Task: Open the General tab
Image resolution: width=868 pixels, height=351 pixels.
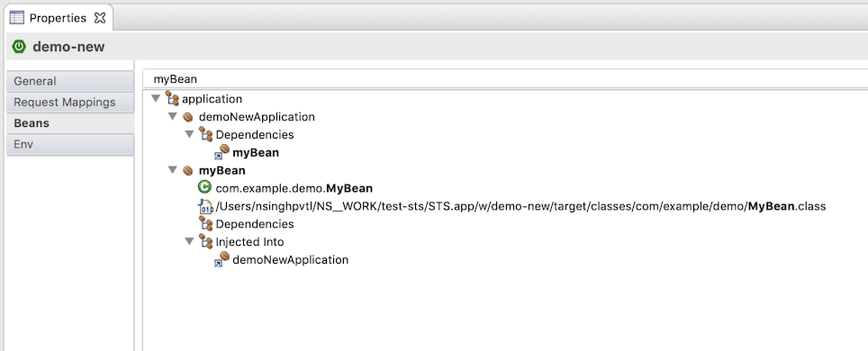Action: point(70,81)
